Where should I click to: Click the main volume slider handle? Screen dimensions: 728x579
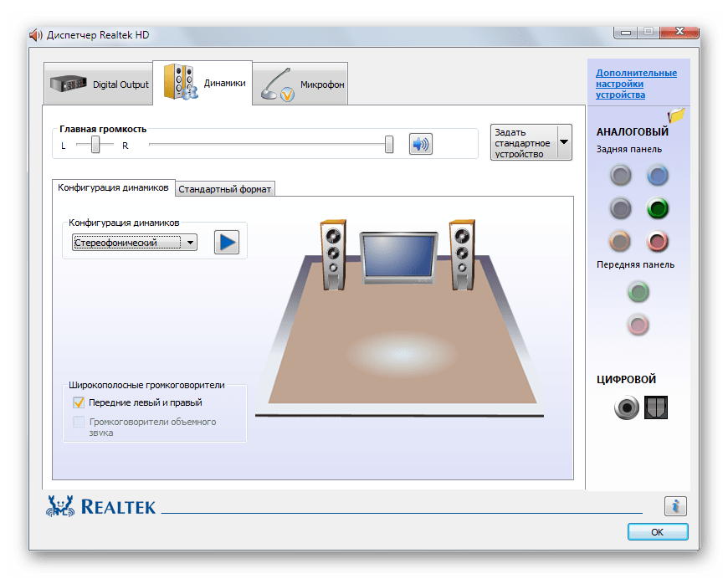389,145
